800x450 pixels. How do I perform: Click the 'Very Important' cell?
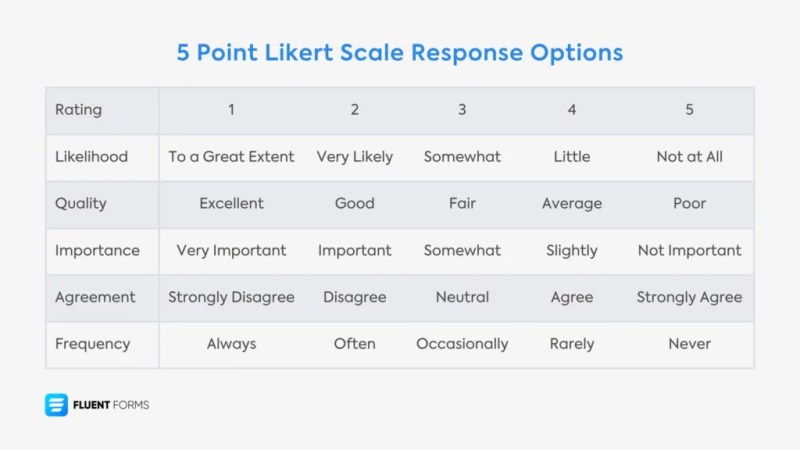231,251
